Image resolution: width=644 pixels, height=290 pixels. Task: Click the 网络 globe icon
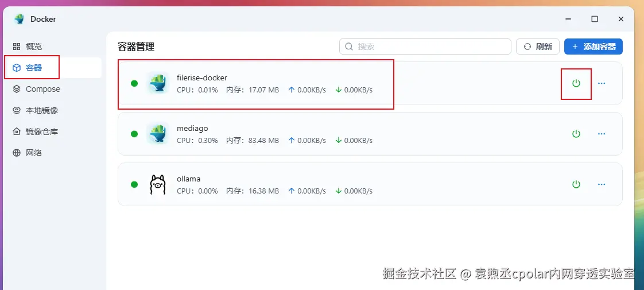tap(17, 153)
